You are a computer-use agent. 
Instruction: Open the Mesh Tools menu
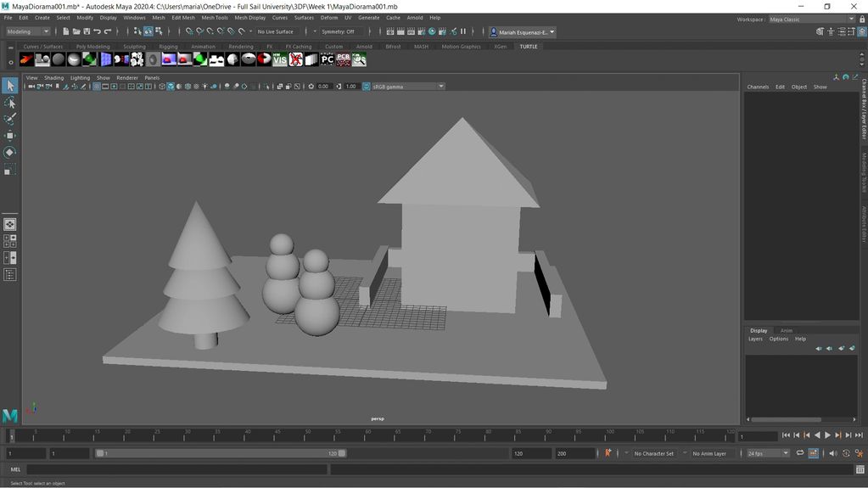[x=214, y=17]
